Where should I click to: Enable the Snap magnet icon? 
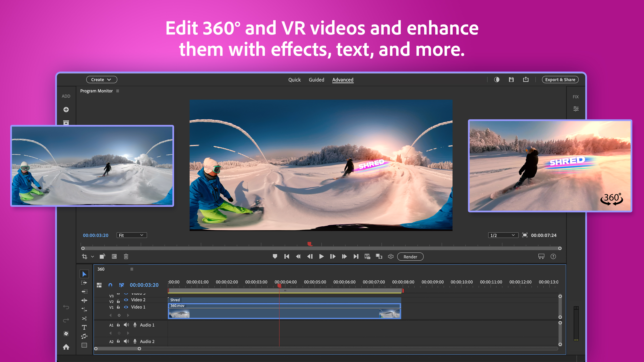click(111, 285)
